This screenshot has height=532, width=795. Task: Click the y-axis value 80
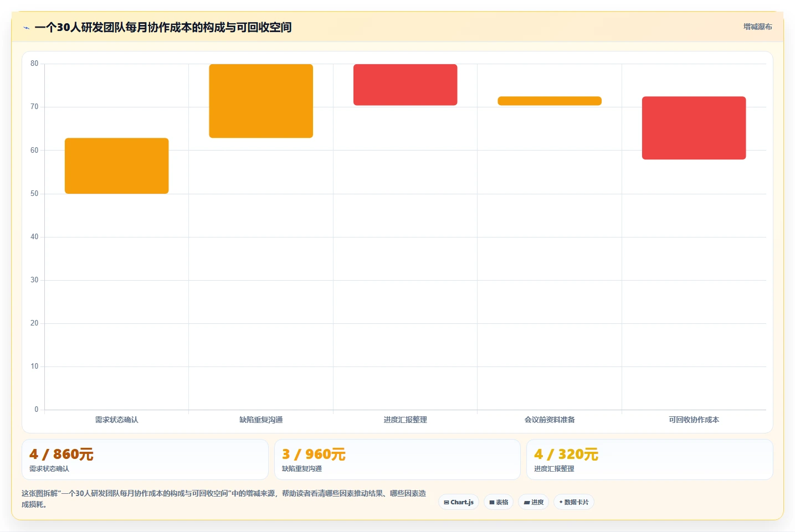tap(34, 64)
